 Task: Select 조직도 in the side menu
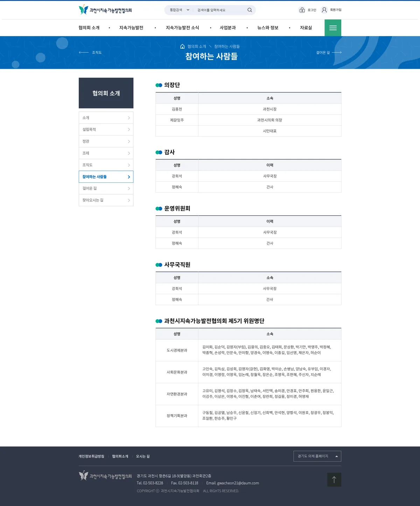coord(106,165)
